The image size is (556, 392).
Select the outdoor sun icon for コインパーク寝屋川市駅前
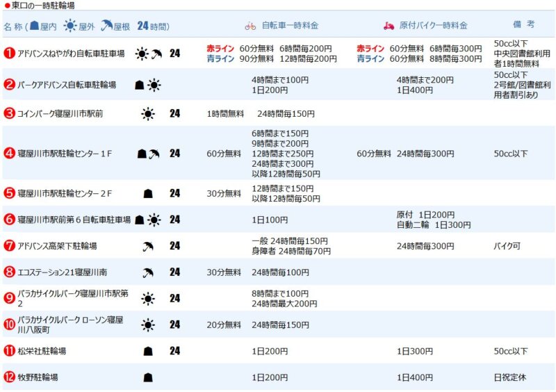148,114
